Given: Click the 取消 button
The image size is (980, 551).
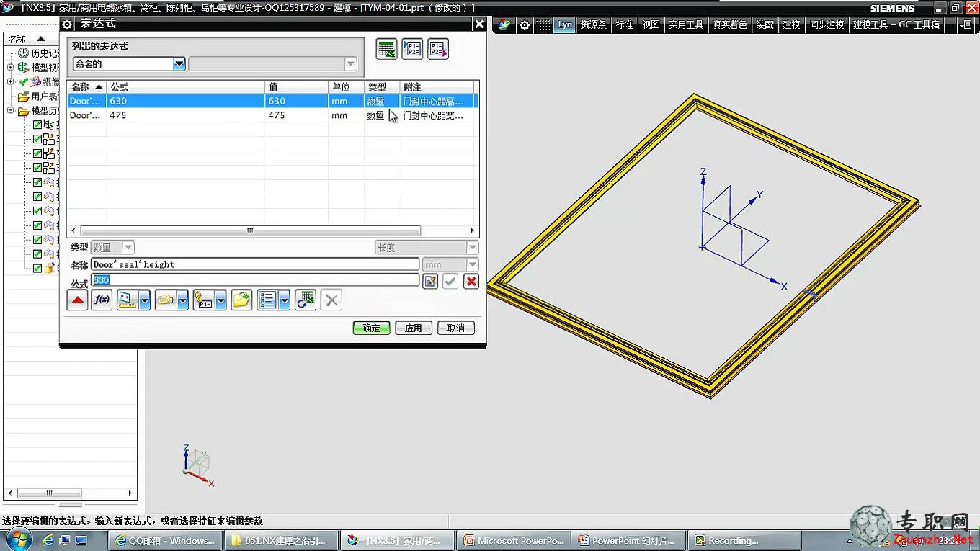Looking at the screenshot, I should 456,328.
